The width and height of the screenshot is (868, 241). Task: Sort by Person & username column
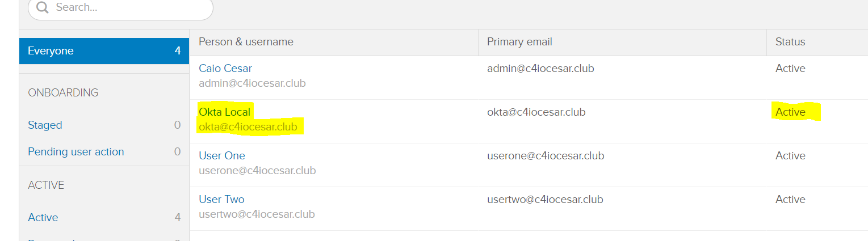(246, 42)
